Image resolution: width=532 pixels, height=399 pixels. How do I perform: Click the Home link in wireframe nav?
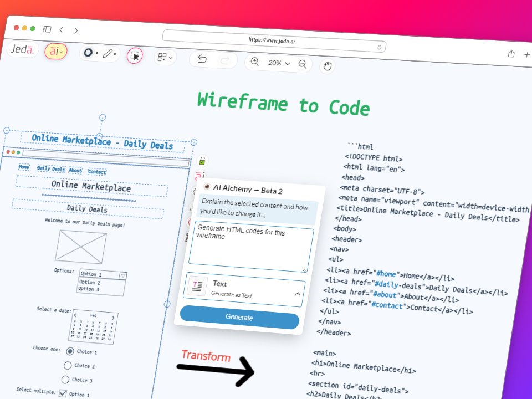pyautogui.click(x=24, y=167)
